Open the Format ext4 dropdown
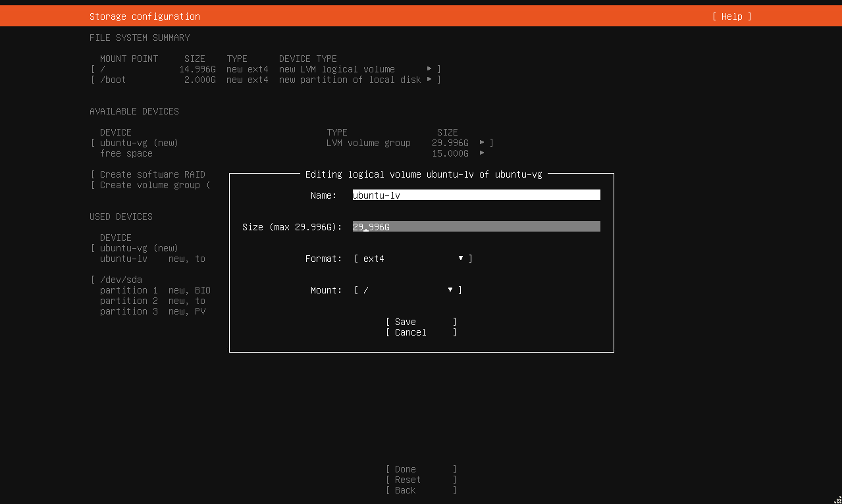Viewport: 842px width, 504px height. [413, 259]
